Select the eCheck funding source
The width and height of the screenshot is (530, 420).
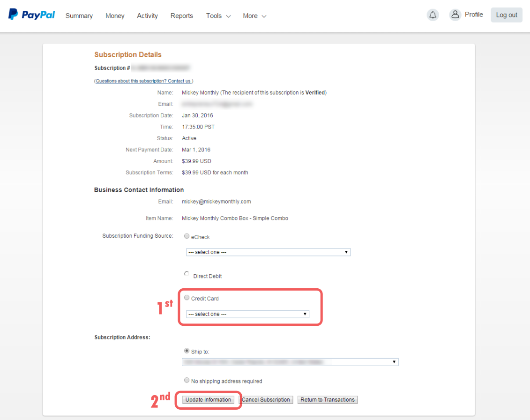(187, 236)
